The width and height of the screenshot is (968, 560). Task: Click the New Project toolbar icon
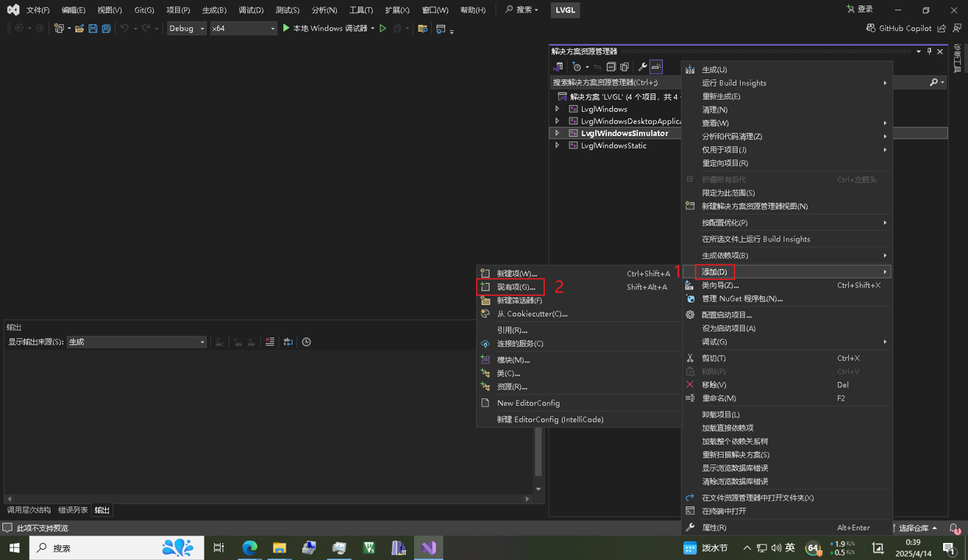pos(58,29)
